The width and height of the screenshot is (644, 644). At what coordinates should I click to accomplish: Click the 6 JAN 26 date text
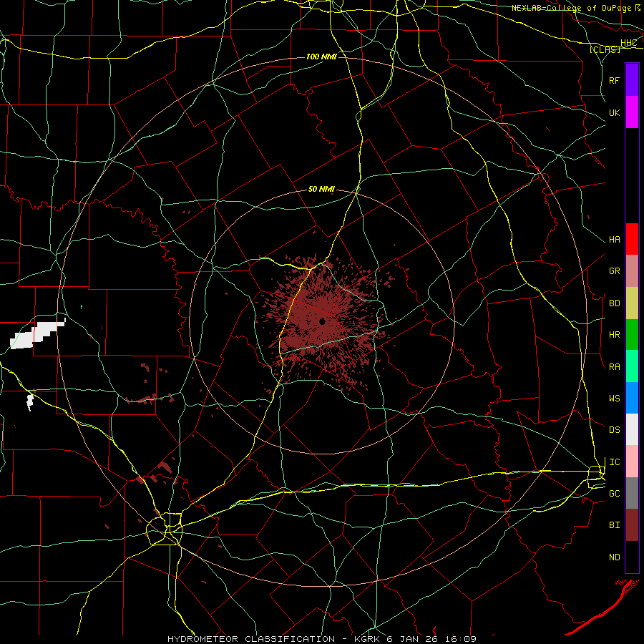tap(411, 639)
